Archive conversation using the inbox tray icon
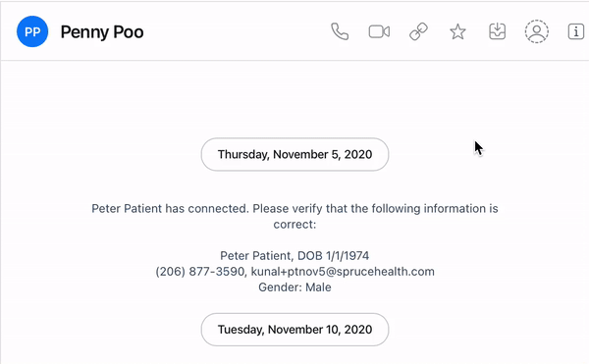589x364 pixels. coord(497,31)
